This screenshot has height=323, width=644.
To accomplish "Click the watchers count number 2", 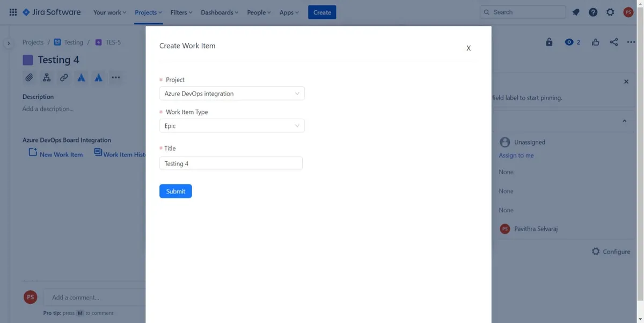I will [579, 42].
